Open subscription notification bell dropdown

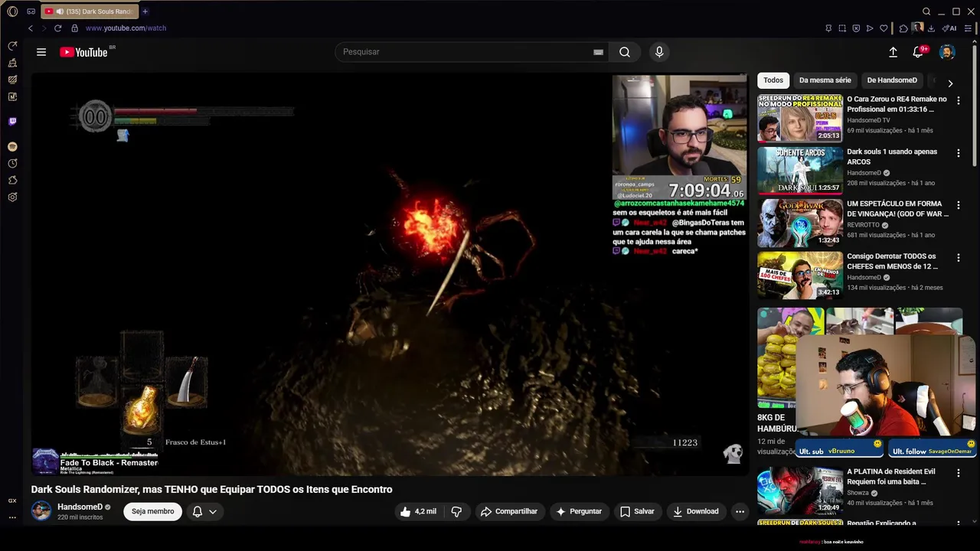pyautogui.click(x=204, y=511)
